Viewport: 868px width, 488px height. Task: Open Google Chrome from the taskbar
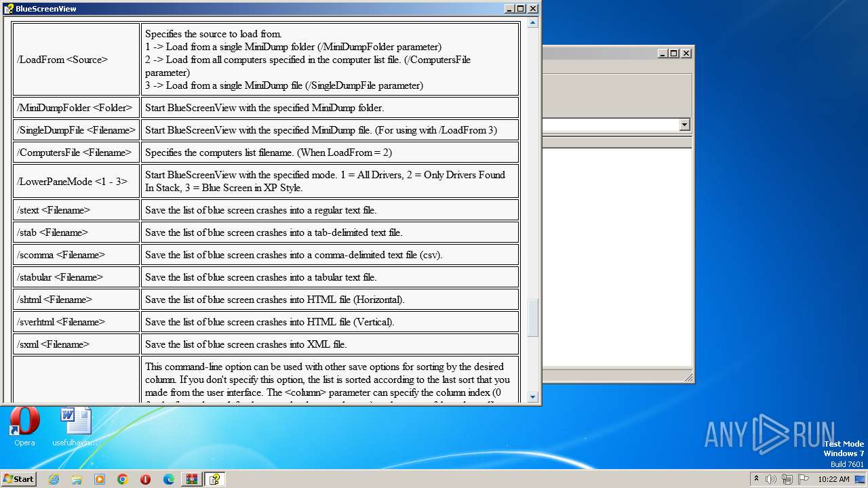[123, 479]
